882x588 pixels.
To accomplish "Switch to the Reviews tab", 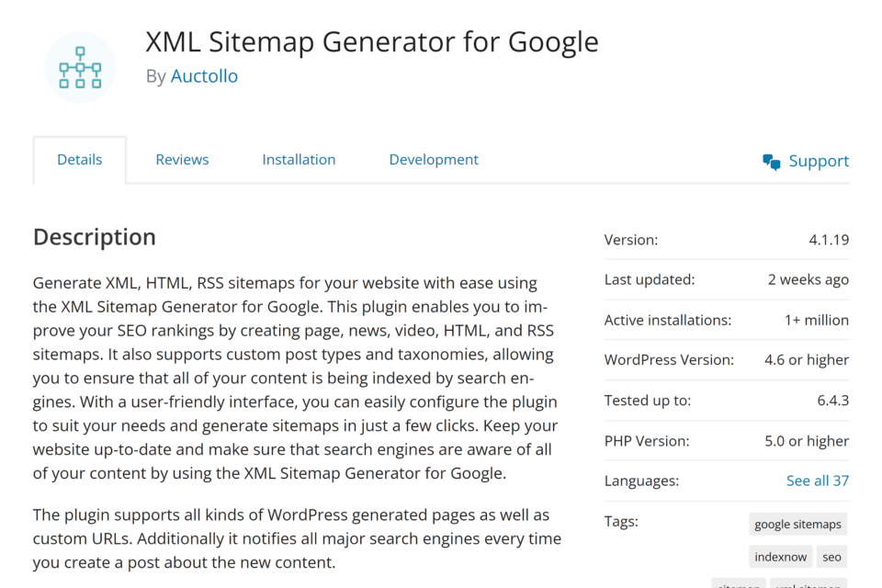I will point(182,160).
